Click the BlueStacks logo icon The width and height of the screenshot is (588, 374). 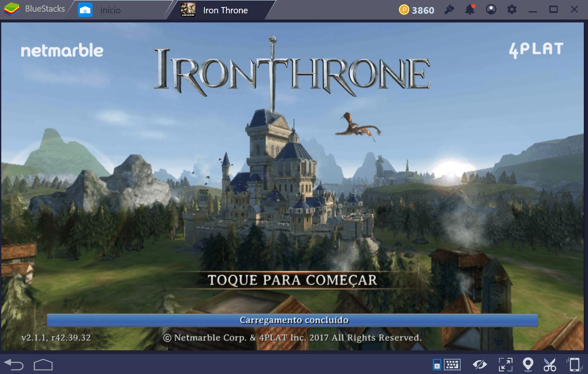click(x=12, y=9)
